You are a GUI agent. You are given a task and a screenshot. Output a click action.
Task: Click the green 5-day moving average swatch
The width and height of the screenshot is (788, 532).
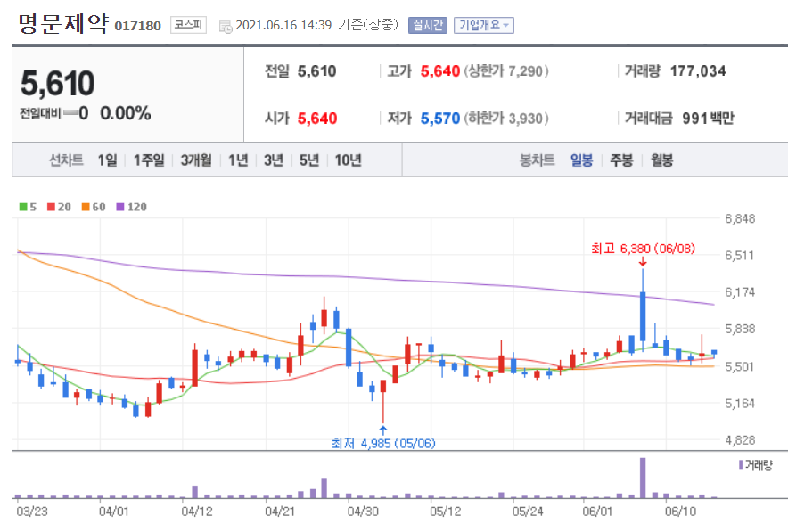[23, 207]
